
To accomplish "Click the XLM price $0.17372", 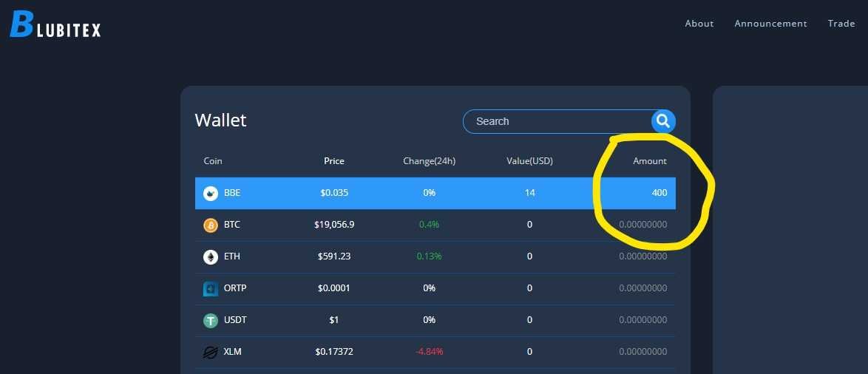I will point(333,351).
